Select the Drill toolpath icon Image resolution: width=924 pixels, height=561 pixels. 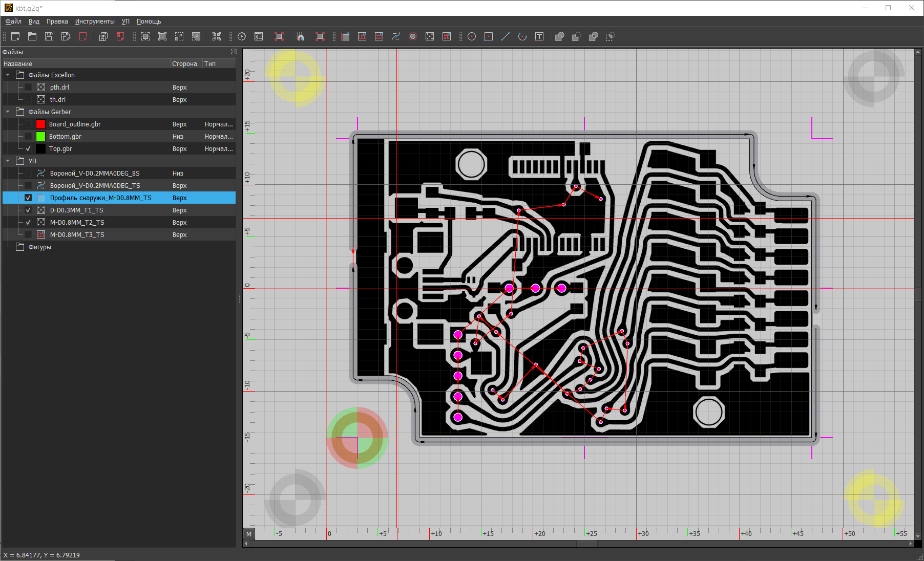pyautogui.click(x=430, y=36)
